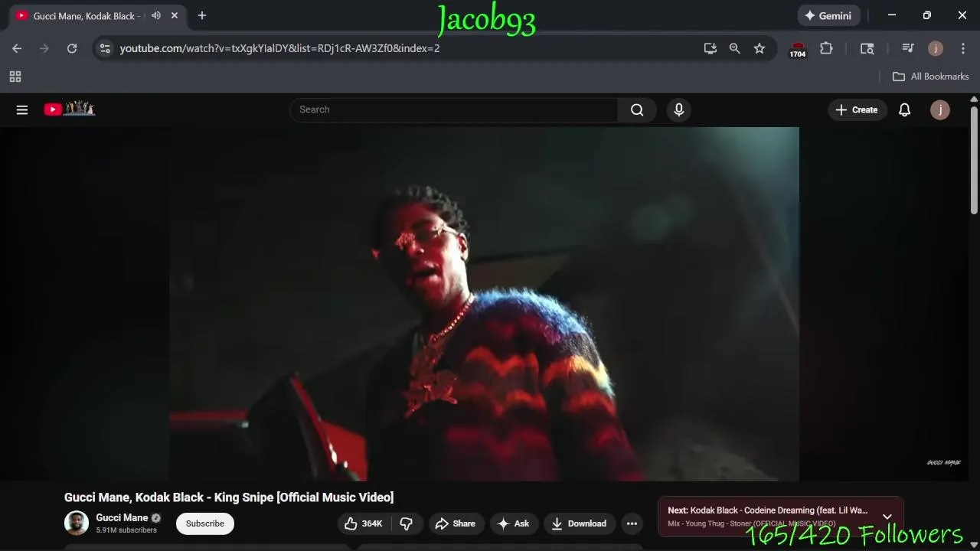Mute the tab via speaker icon
Viewport: 980px width, 551px height.
tap(156, 15)
